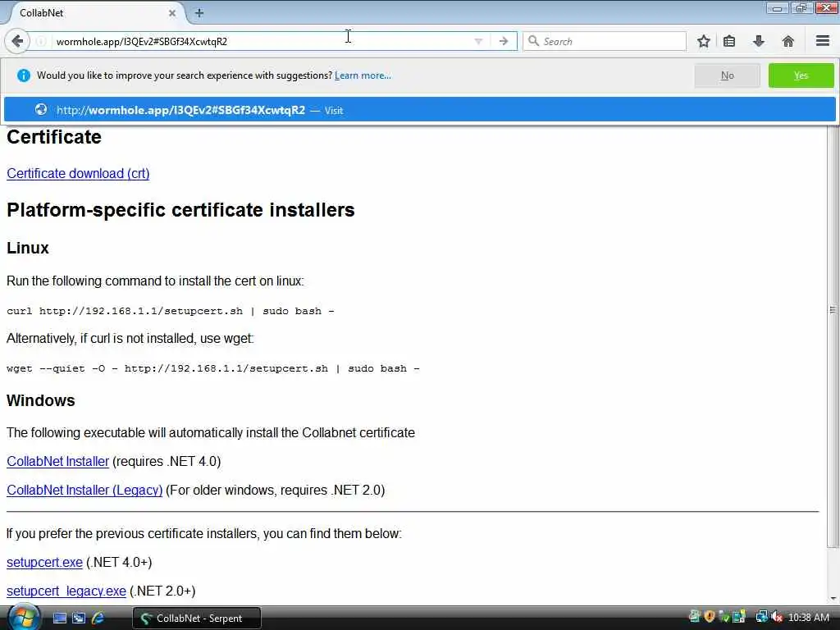Click the browser back arrow button
The height and width of the screenshot is (630, 840).
coord(17,41)
